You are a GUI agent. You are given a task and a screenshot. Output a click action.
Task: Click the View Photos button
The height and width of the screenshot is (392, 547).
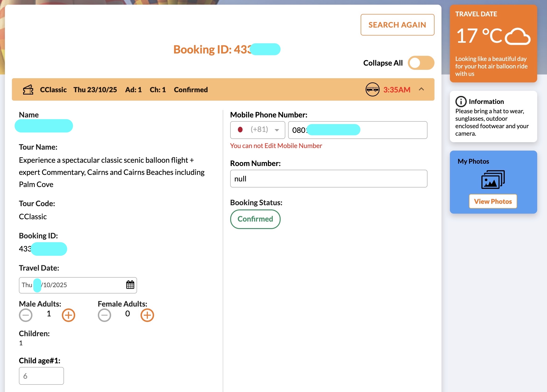[493, 201]
